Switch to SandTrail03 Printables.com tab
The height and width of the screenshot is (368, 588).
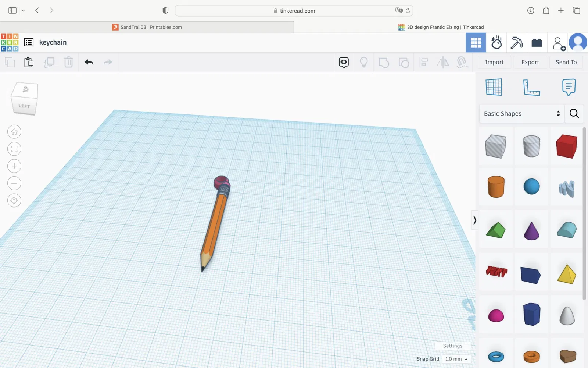[147, 27]
